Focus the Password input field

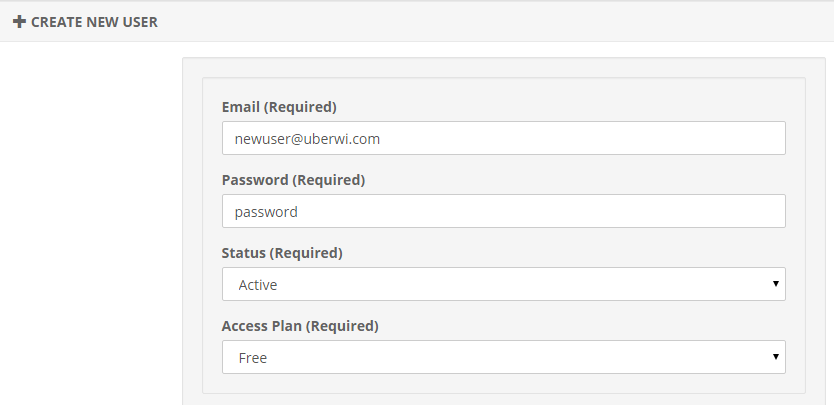click(503, 211)
